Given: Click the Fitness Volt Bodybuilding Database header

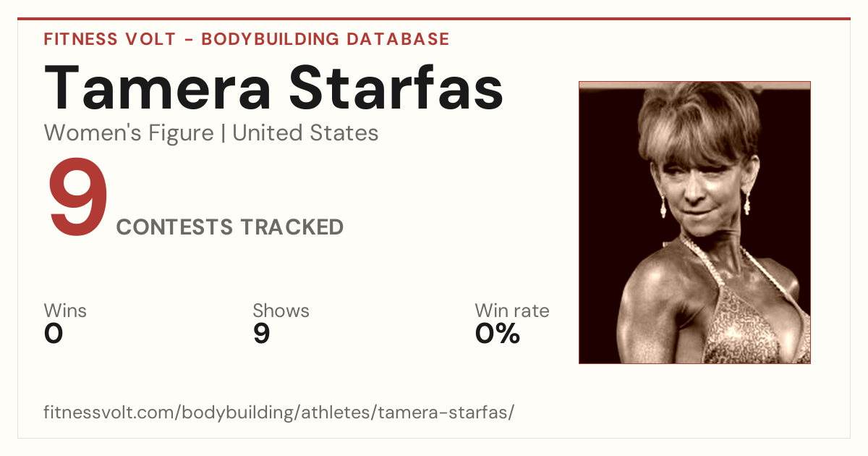Looking at the screenshot, I should pos(247,39).
